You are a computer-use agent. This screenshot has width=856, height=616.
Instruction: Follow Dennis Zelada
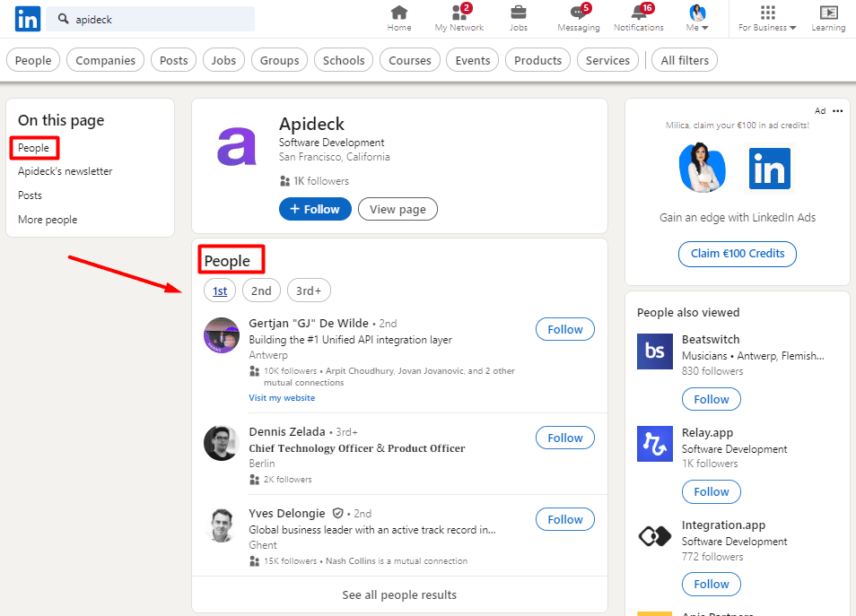[x=565, y=438]
